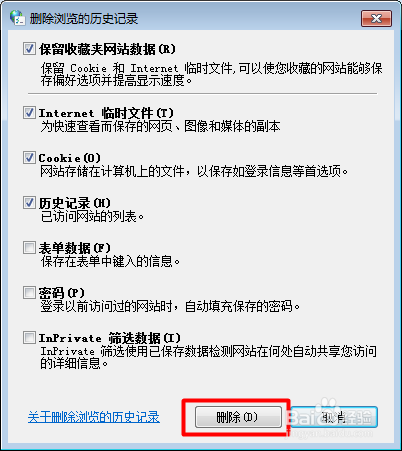Click the description text about 保留 Cookie 和 Internet 临时文件

(211, 74)
